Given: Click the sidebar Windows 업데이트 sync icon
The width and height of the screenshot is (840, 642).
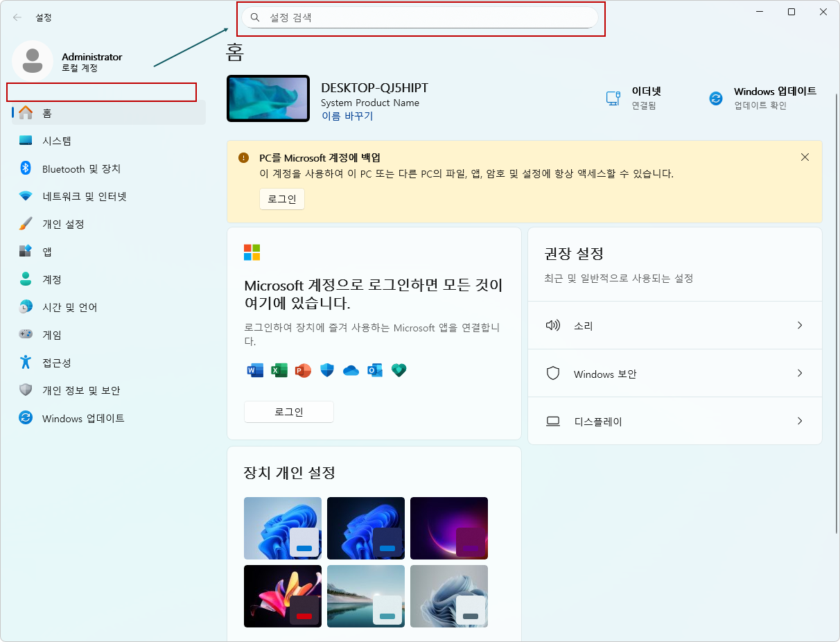Looking at the screenshot, I should (26, 418).
